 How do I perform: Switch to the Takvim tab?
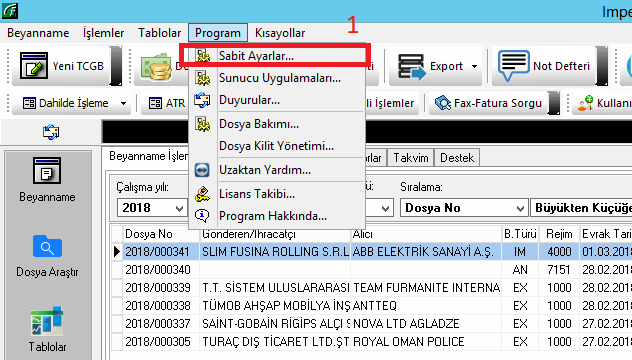click(410, 158)
